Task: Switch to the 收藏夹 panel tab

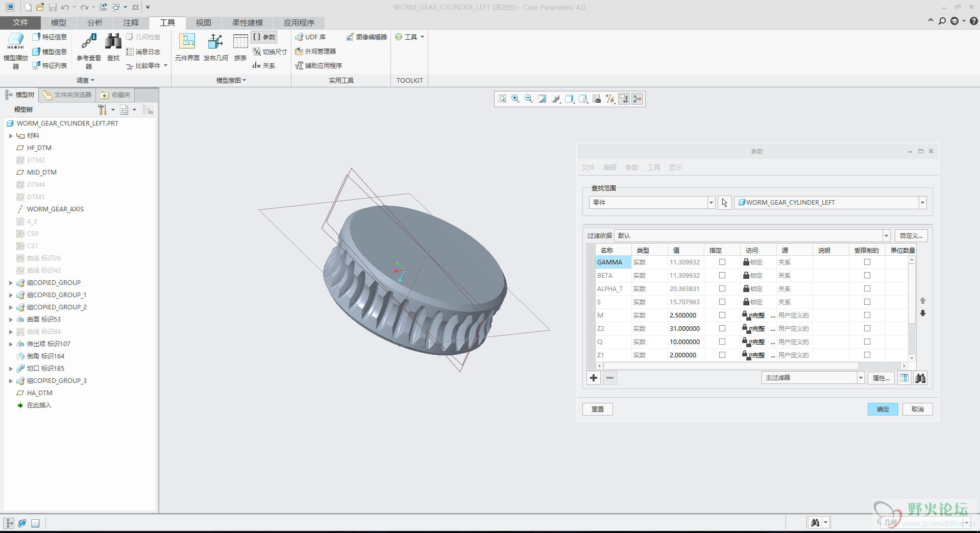Action: (x=115, y=95)
